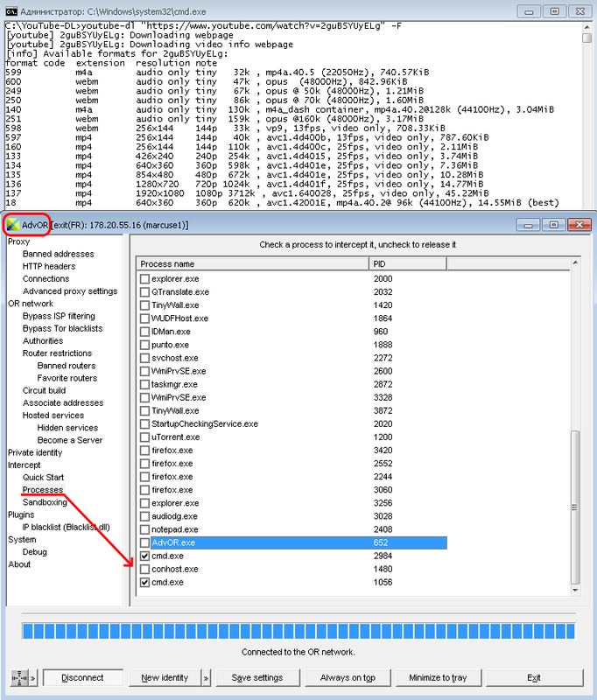Select Authorities in the tree
This screenshot has height=700, width=597.
click(43, 341)
